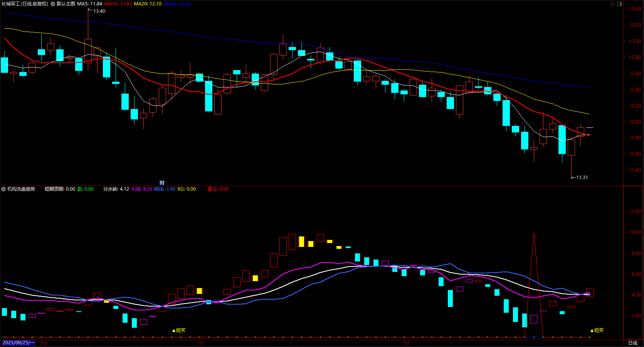
Task: Click the XG: 0.00 value
Action: [187, 189]
